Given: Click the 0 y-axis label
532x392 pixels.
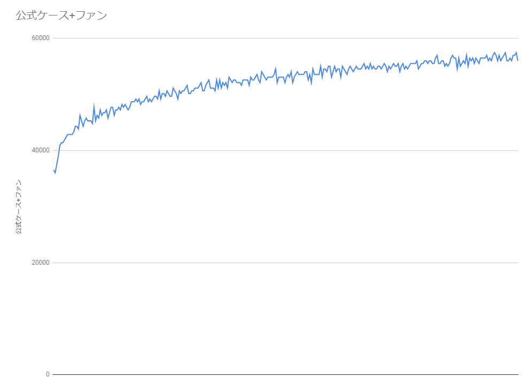Looking at the screenshot, I should point(48,374).
